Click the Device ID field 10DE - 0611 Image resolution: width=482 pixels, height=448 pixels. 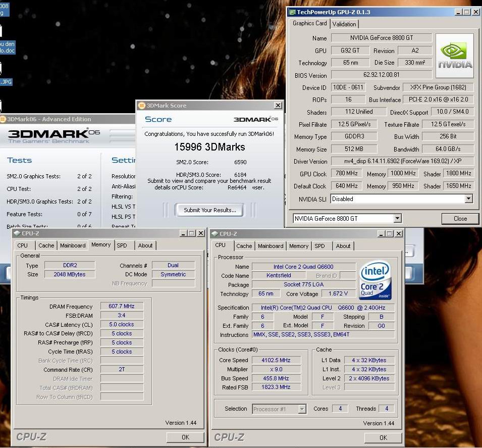[348, 87]
